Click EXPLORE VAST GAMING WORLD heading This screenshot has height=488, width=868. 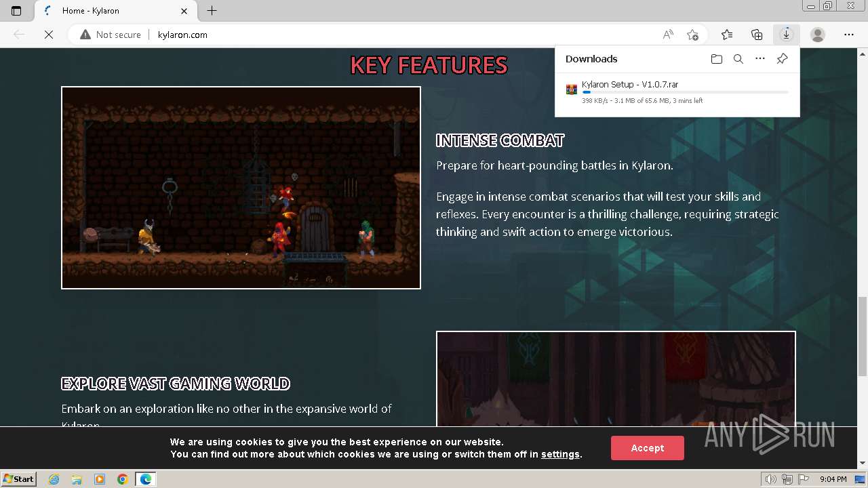coord(176,384)
